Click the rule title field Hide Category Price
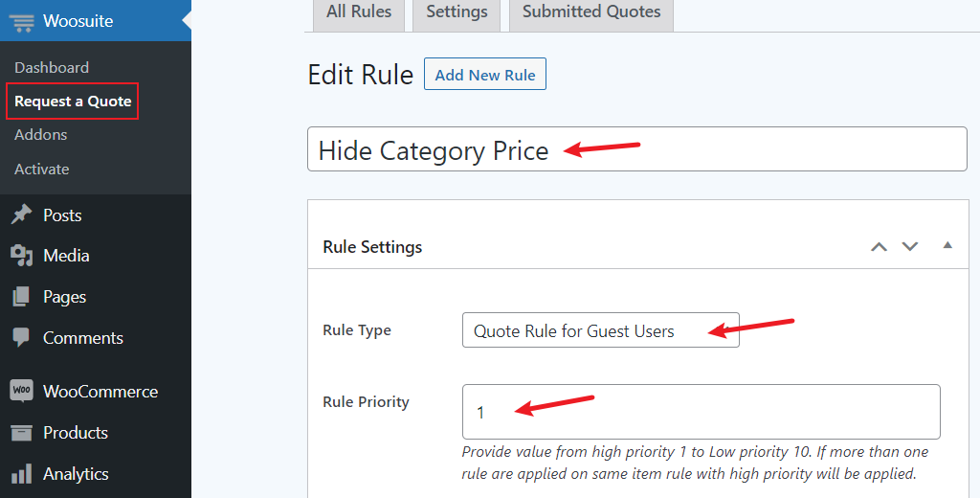This screenshot has height=498, width=980. (x=636, y=149)
